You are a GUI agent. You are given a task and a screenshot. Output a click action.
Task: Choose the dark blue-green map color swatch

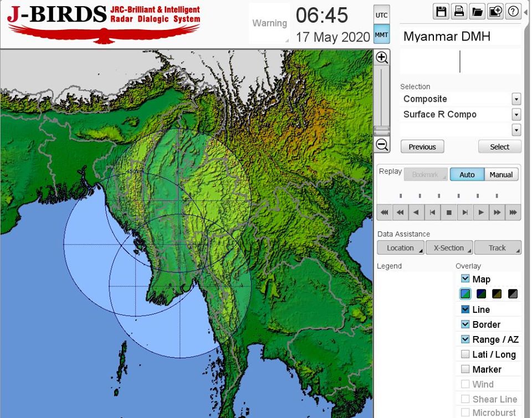(481, 294)
